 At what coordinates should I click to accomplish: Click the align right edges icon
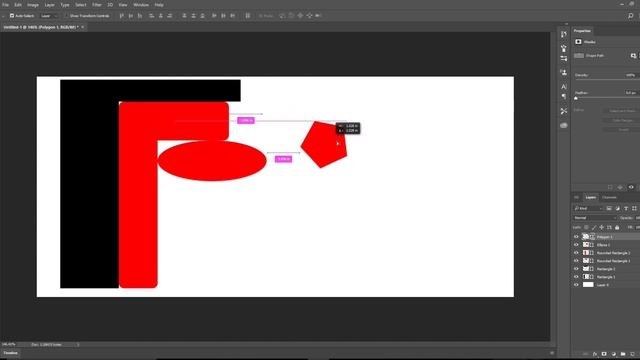169,16
